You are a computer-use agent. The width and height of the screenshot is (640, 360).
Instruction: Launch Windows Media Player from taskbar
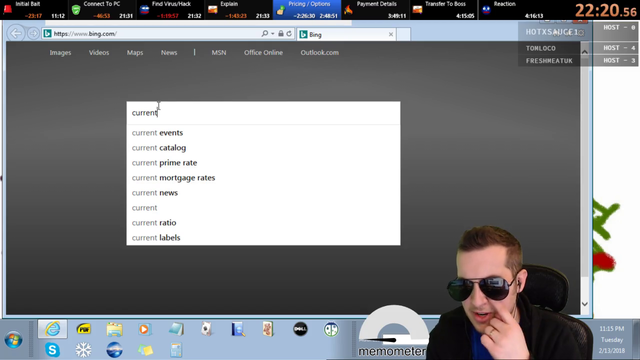[144, 329]
